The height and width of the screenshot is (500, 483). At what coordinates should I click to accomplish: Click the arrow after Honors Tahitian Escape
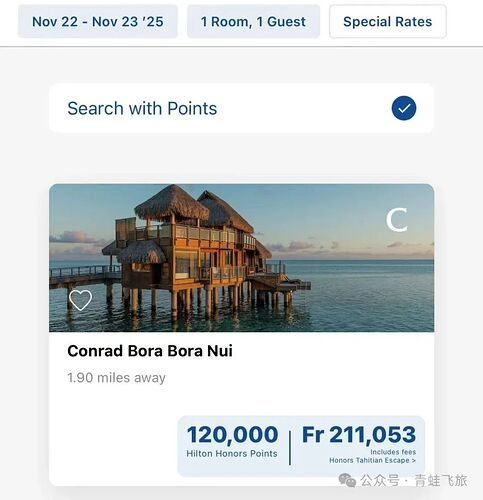click(414, 461)
